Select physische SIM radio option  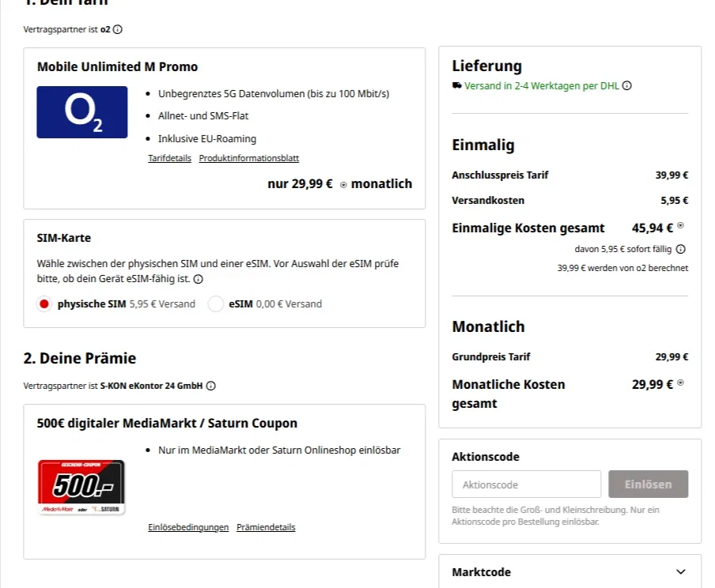click(x=44, y=304)
